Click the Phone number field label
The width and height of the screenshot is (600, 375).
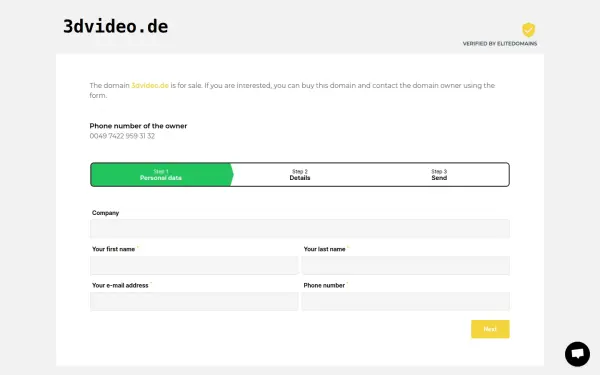pyautogui.click(x=324, y=285)
